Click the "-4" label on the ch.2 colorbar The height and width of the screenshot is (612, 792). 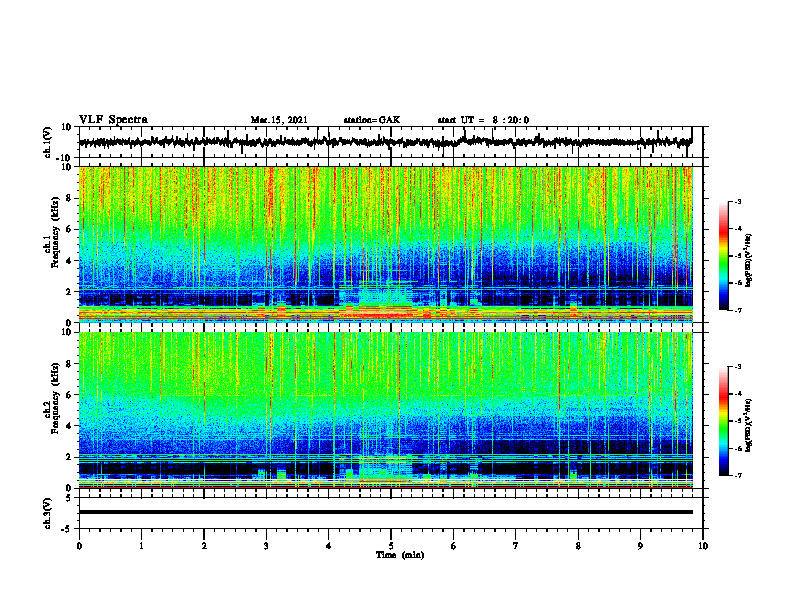tap(738, 394)
